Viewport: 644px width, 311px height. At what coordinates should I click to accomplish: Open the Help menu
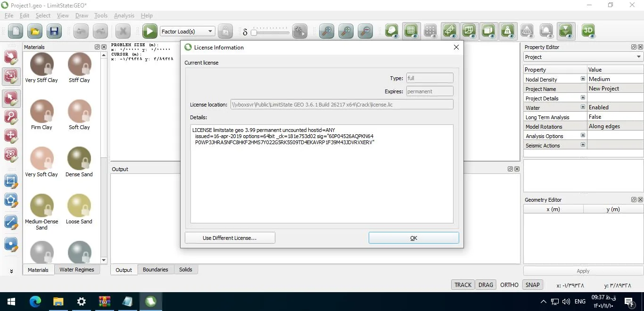pos(147,16)
